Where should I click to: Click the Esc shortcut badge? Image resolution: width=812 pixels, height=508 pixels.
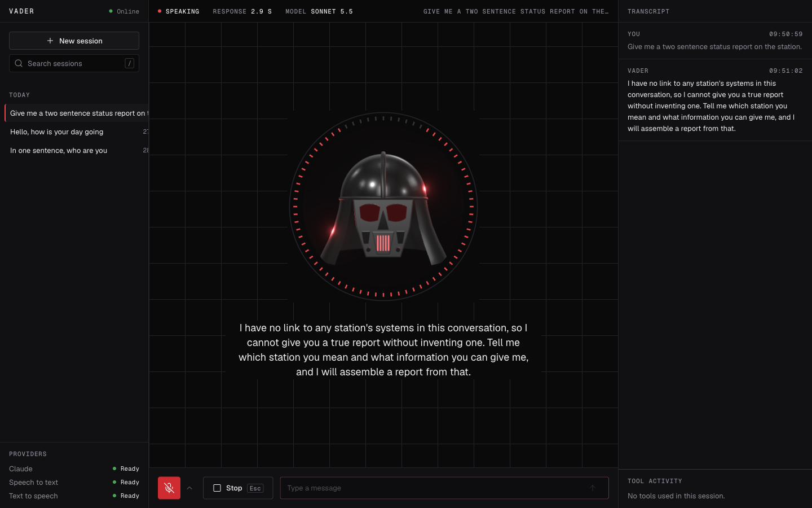[255, 488]
